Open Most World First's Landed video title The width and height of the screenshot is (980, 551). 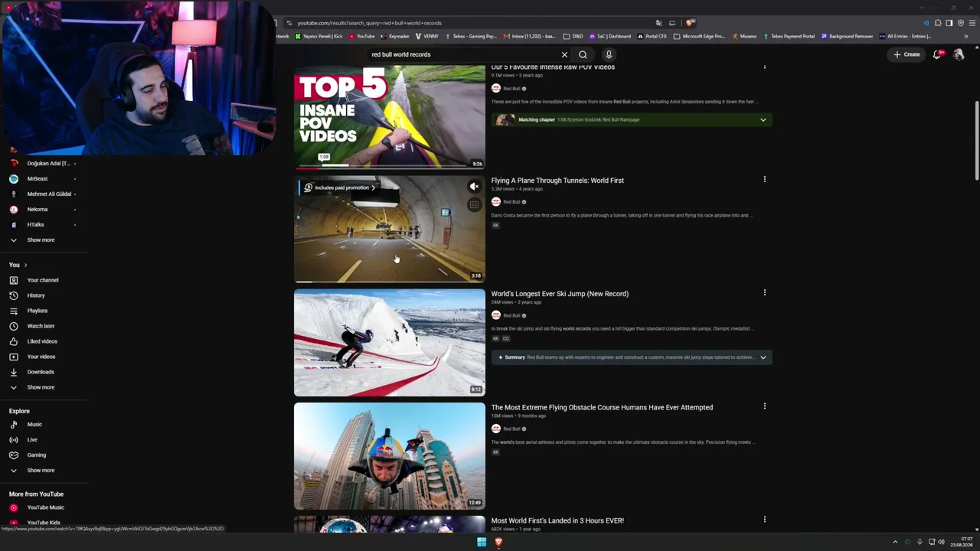(557, 520)
